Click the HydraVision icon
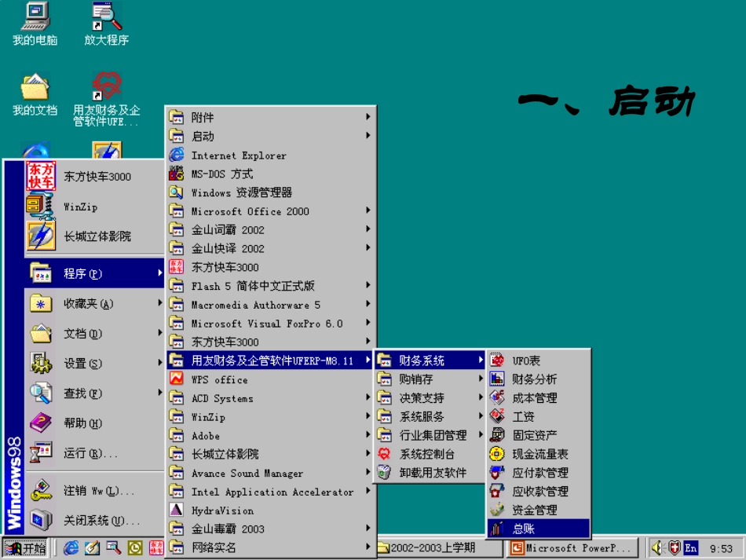 pos(177,510)
